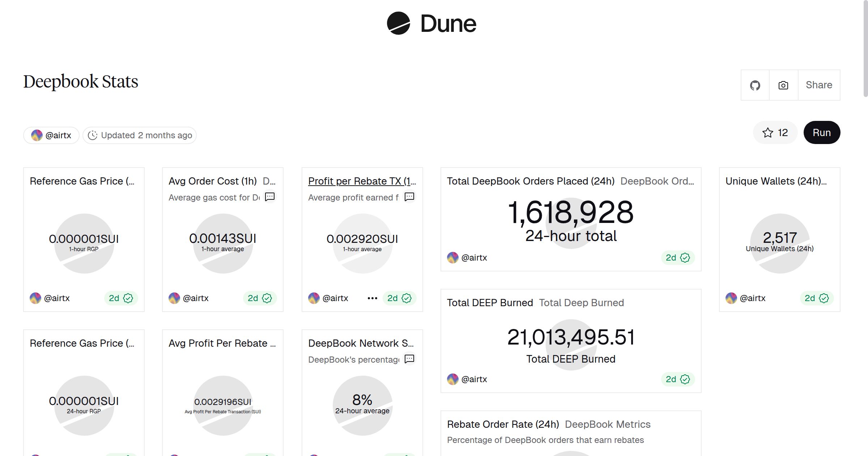Open the Profit per Rebate TX title link

[x=361, y=181]
